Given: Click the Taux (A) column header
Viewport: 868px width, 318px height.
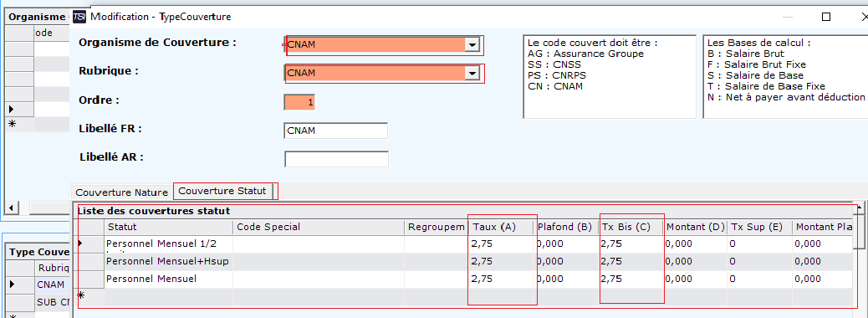Looking at the screenshot, I should click(501, 227).
